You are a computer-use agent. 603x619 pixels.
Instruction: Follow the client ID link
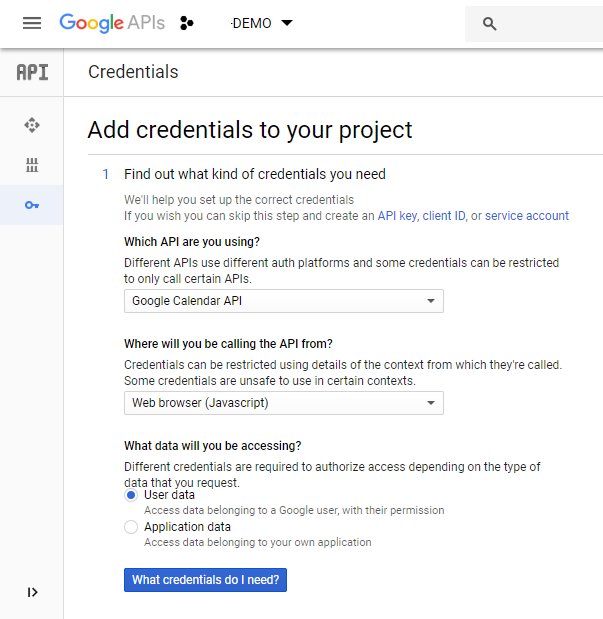(x=444, y=216)
